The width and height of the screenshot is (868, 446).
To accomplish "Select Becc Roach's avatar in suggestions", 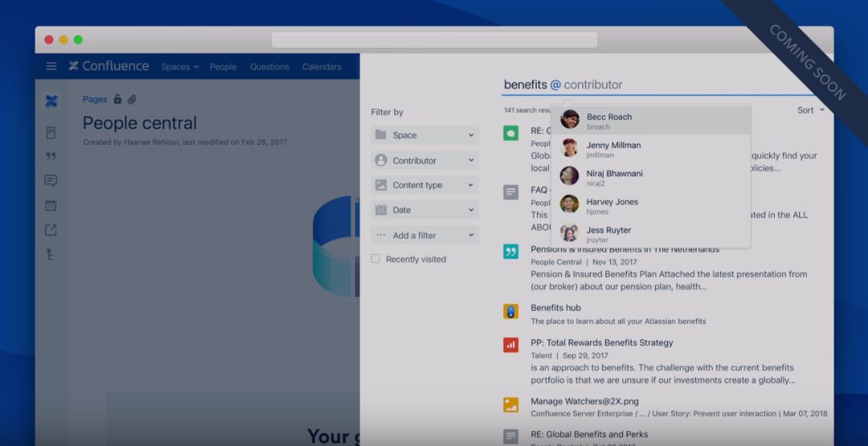I will (570, 119).
